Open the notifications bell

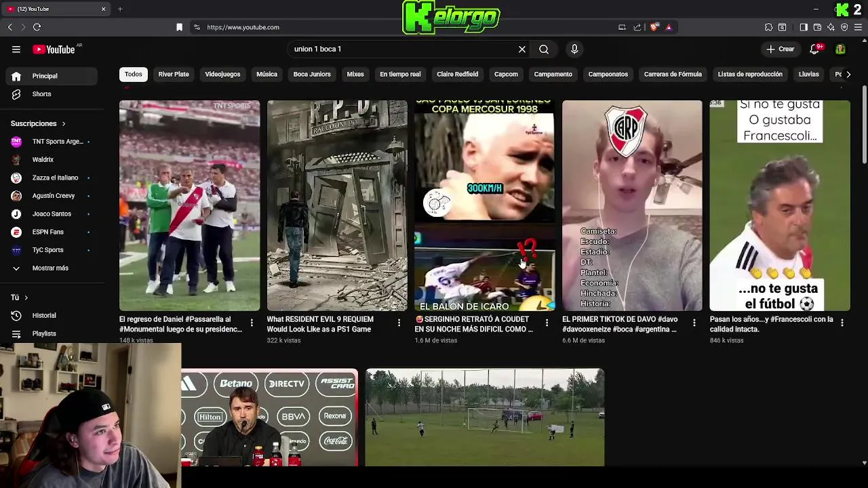point(815,49)
